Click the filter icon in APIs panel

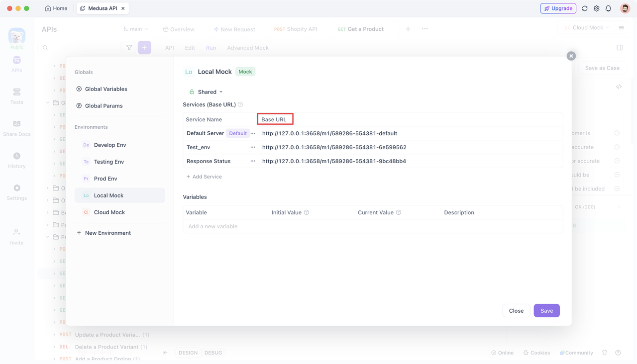[x=129, y=48]
